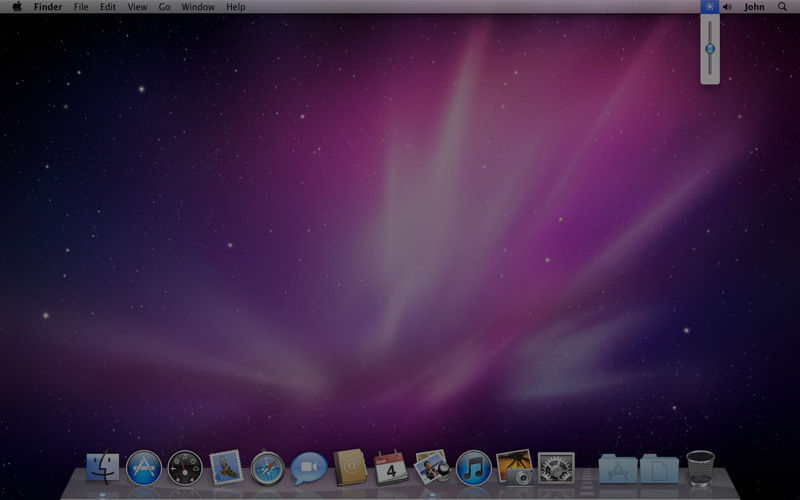Open the View menu
Screen dimensions: 800x500
137,7
